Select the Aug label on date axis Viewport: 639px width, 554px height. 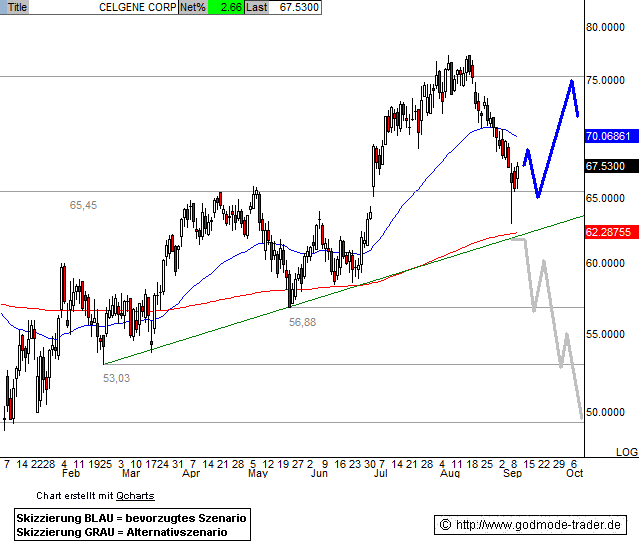(450, 476)
